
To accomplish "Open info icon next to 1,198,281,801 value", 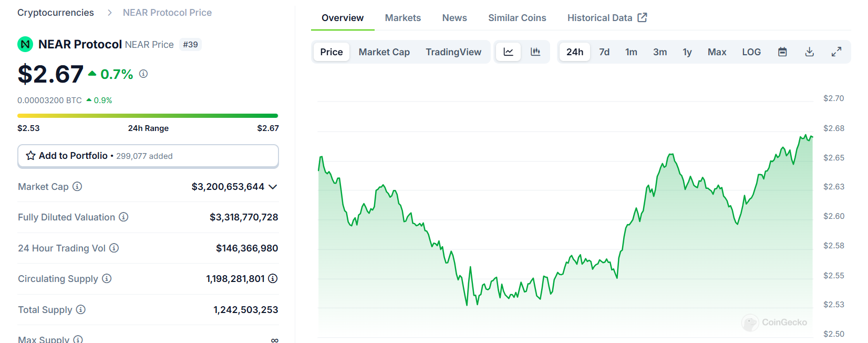I will [273, 278].
